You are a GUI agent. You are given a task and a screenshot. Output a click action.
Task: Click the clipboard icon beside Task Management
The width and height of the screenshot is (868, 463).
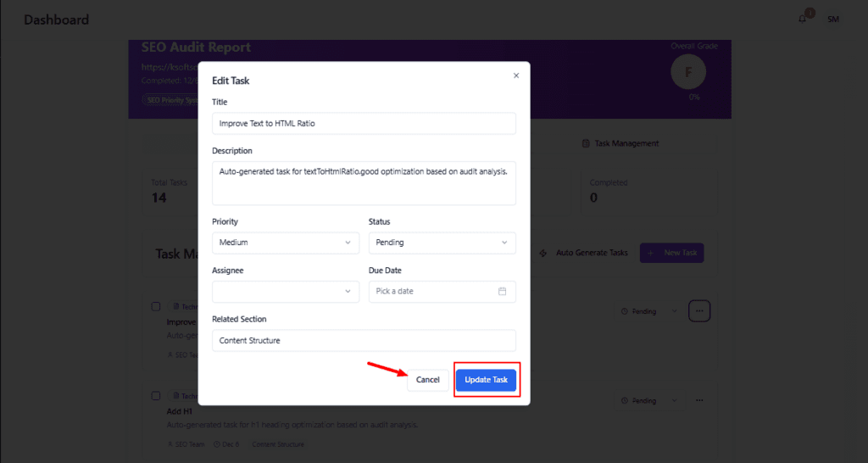pyautogui.click(x=586, y=143)
